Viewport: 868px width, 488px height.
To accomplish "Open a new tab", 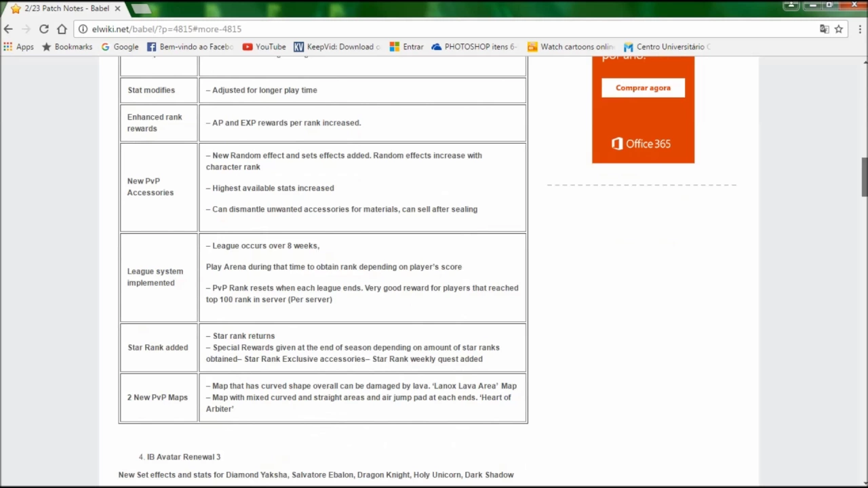I will (141, 9).
